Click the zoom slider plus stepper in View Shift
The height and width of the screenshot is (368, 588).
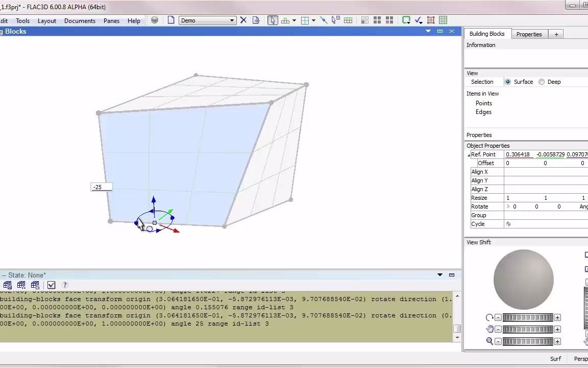coord(557,341)
